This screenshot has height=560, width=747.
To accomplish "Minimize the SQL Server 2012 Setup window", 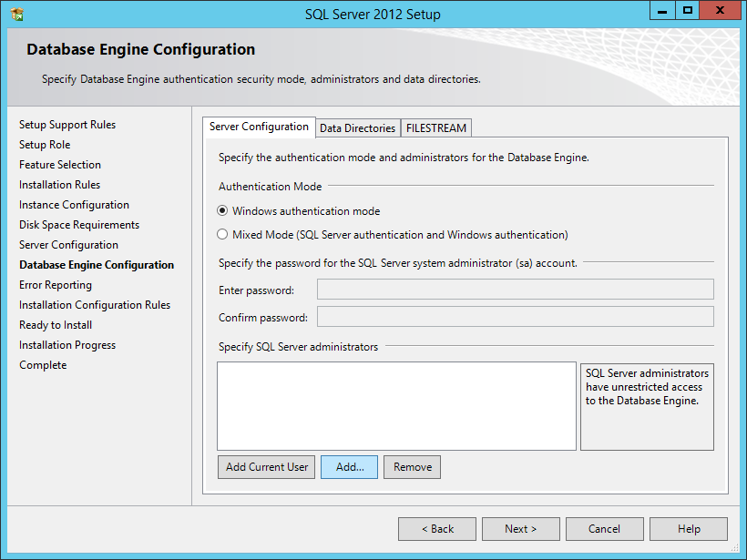I will tap(662, 11).
